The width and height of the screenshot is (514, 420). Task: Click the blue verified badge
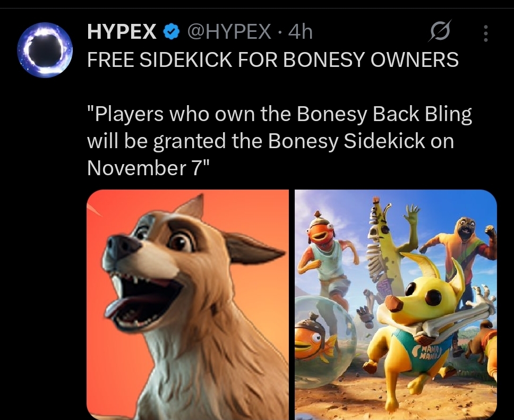coord(172,32)
